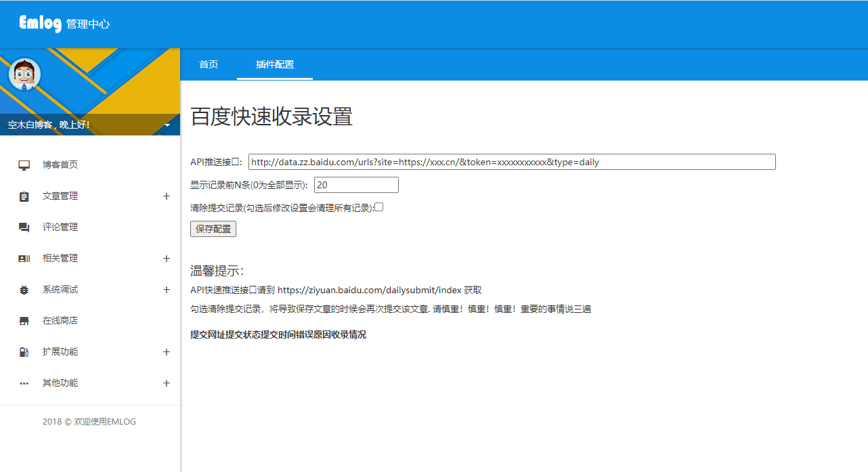Select the 显示记录前N条 input showing 20
868x472 pixels.
[355, 184]
